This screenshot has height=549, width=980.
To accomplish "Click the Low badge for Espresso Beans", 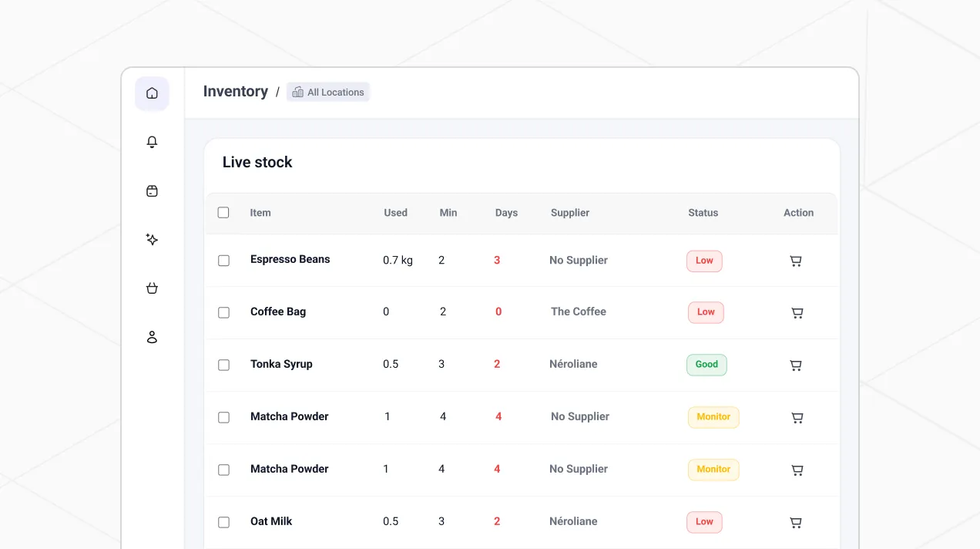I will 704,261.
